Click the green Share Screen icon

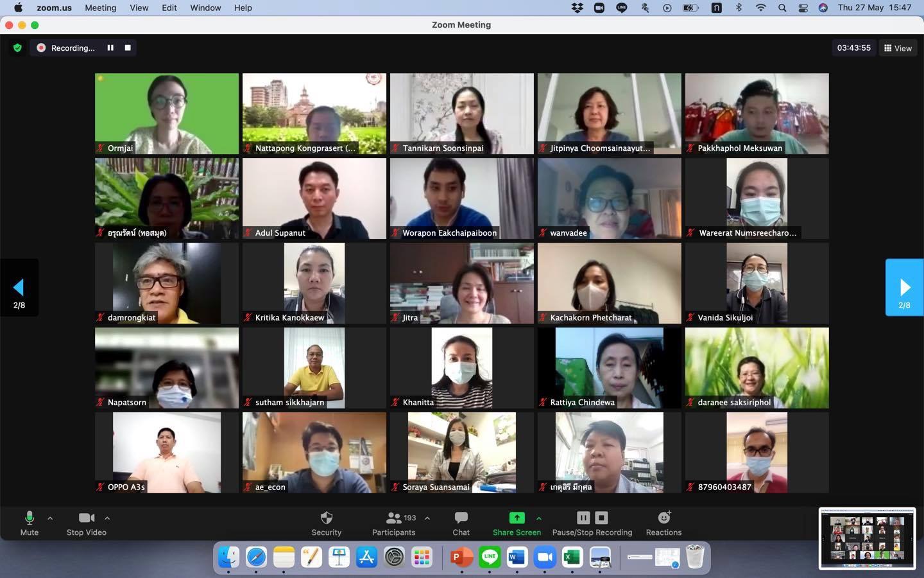[517, 518]
